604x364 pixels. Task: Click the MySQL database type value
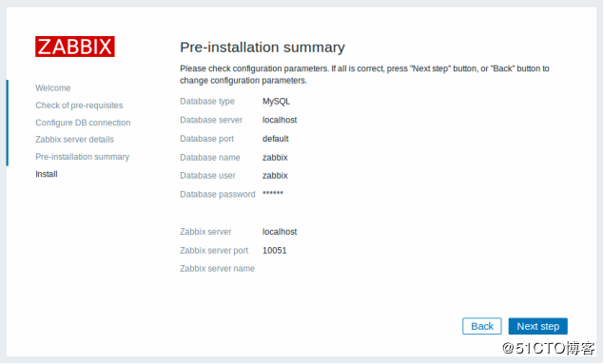tap(276, 101)
